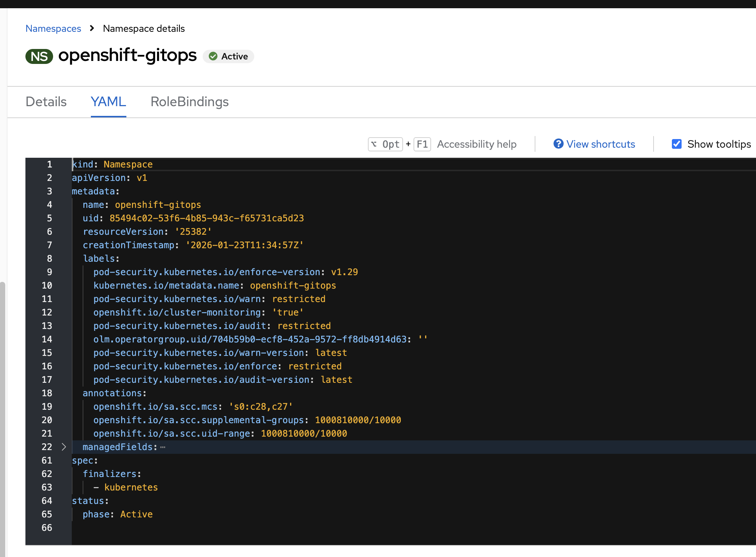
Task: Click the F1 keyboard key badge
Action: [422, 144]
